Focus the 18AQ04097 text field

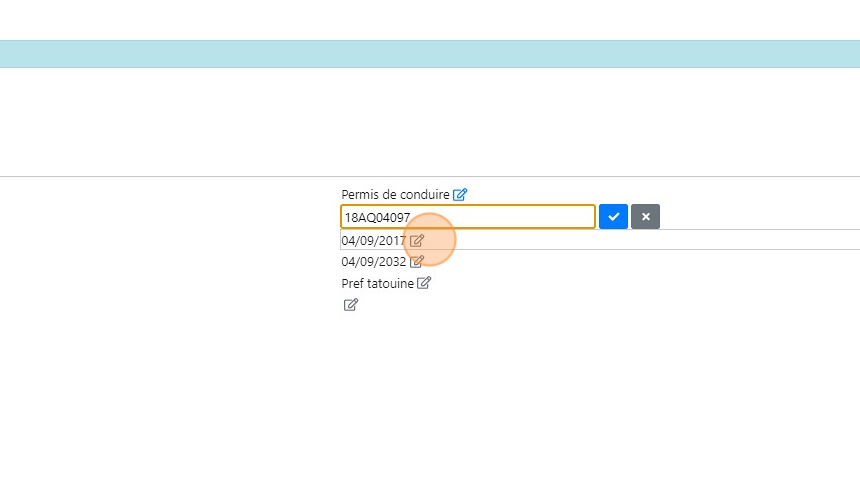[x=468, y=217]
